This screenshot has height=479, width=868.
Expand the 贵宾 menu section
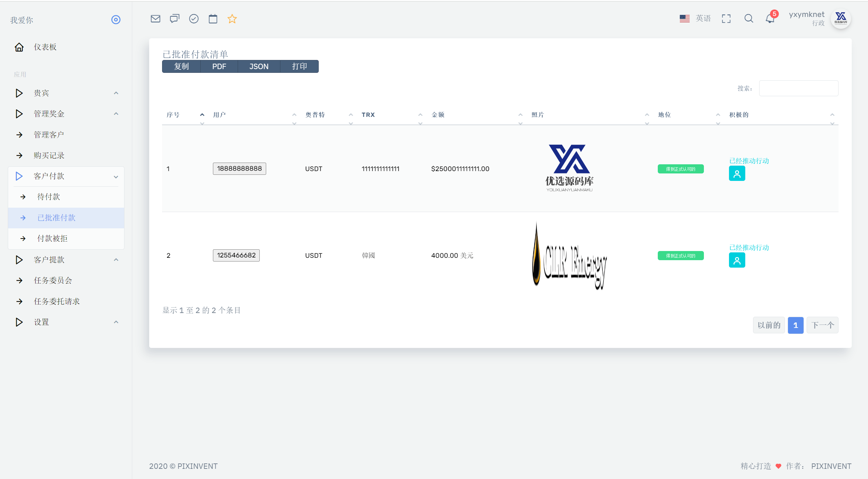66,93
